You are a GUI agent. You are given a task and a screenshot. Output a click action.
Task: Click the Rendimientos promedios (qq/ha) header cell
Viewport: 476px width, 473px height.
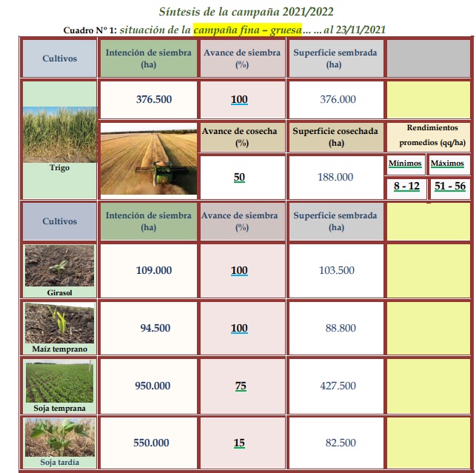click(429, 135)
